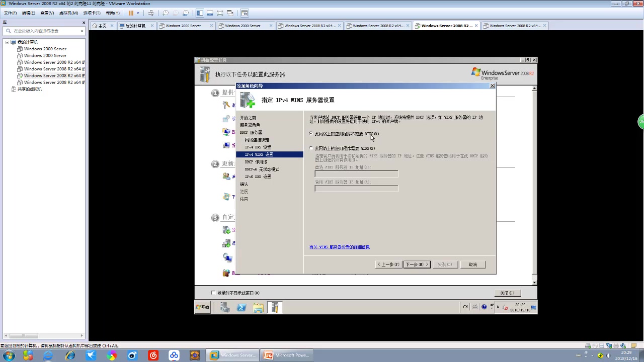The width and height of the screenshot is (644, 362).
Task: Click the blue help icon in guest tray
Action: pyautogui.click(x=484, y=307)
